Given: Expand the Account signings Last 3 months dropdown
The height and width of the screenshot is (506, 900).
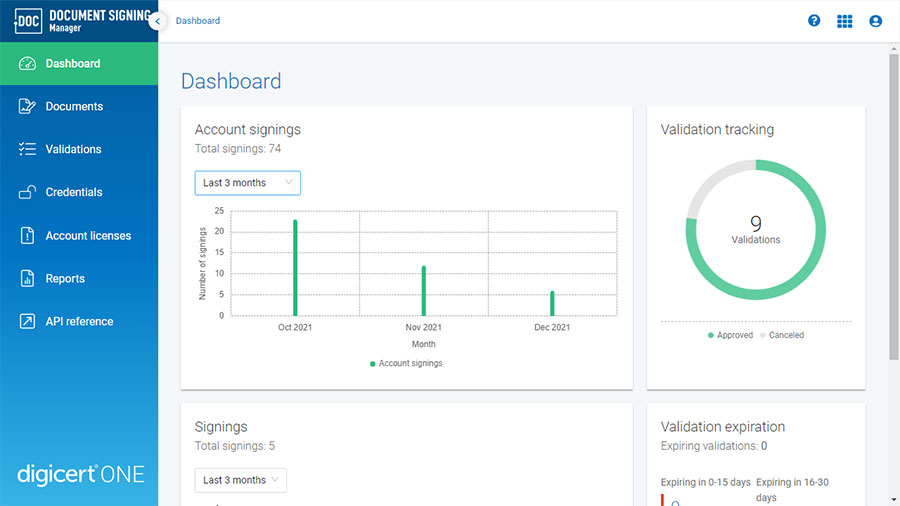Looking at the screenshot, I should [x=247, y=183].
